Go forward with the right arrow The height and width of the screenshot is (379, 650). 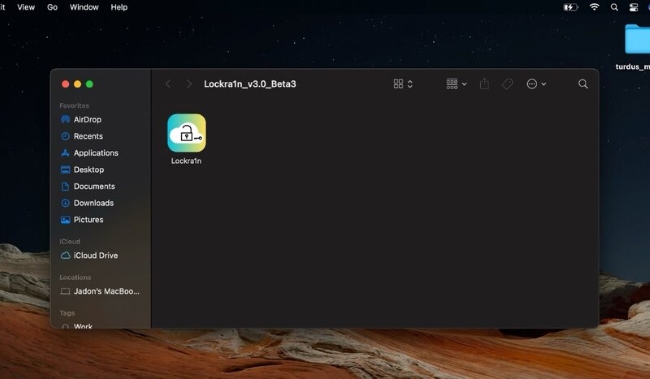(x=189, y=84)
